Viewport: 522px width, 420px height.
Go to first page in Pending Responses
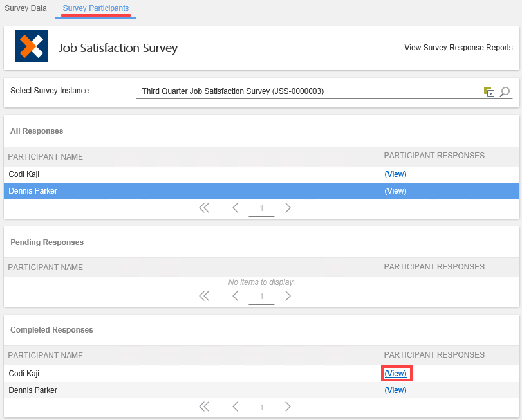pyautogui.click(x=204, y=296)
